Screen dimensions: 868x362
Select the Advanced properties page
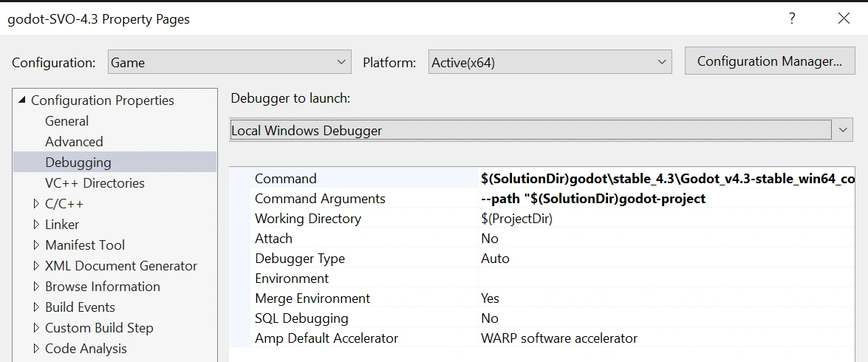74,142
